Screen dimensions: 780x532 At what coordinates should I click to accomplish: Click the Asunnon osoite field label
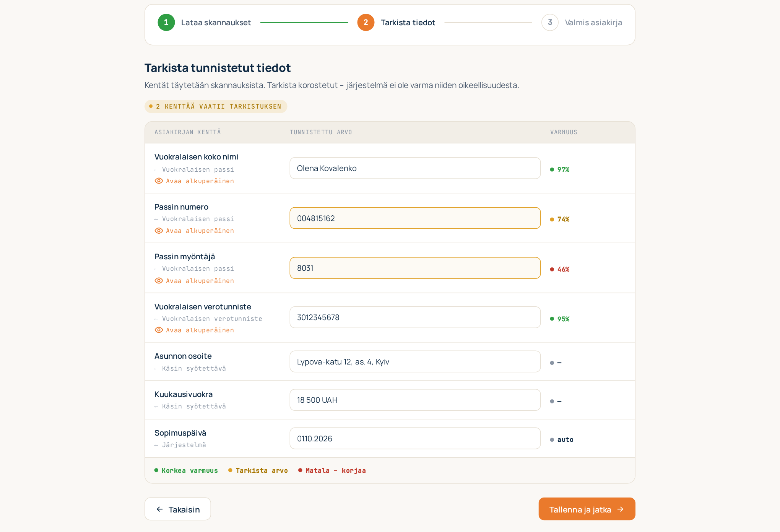(x=183, y=356)
